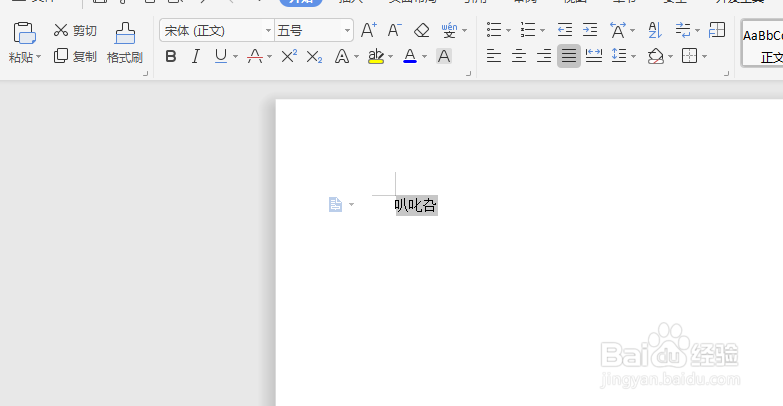
Task: Expand the font size dropdown arrow
Action: pos(347,30)
